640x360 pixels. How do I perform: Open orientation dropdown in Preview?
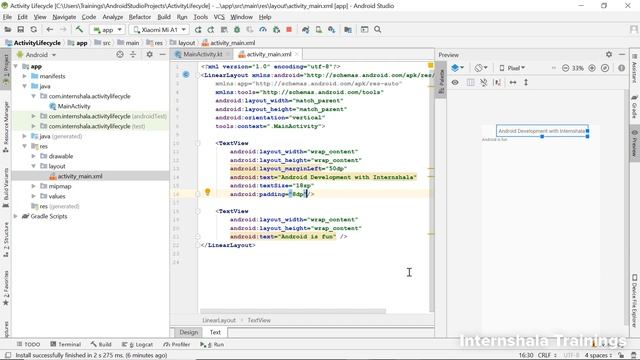click(481, 68)
